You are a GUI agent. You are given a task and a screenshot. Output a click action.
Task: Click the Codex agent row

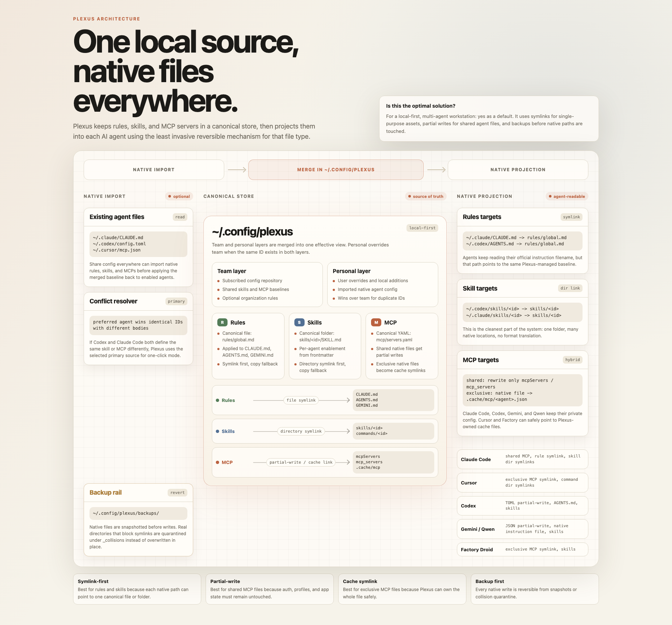[522, 506]
